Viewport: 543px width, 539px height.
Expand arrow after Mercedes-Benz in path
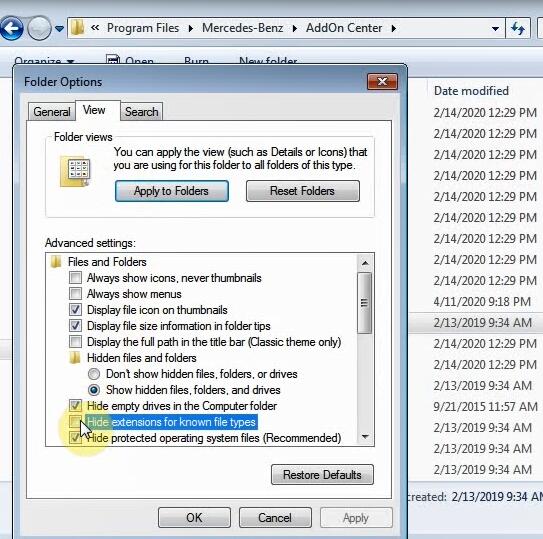coord(294,28)
